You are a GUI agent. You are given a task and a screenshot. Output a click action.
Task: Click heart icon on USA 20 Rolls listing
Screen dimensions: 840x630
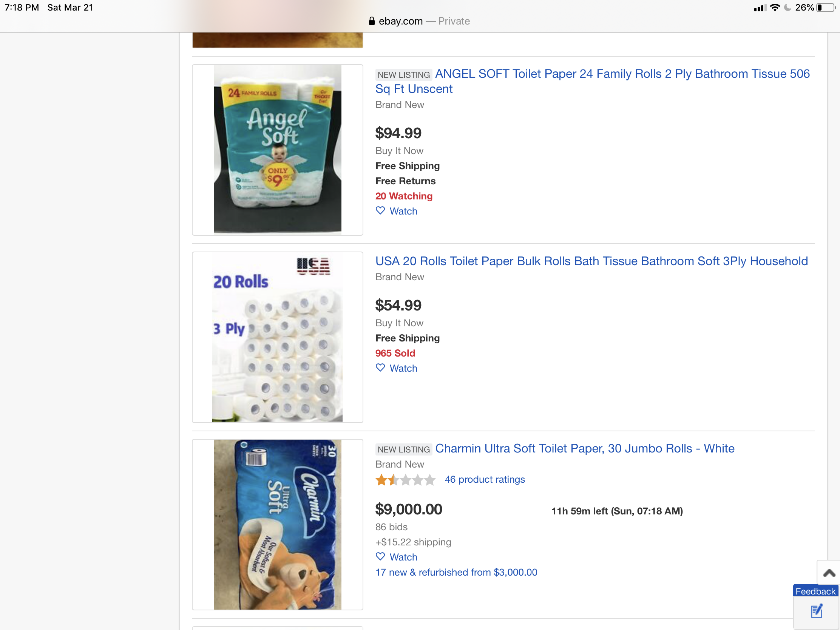pos(380,367)
